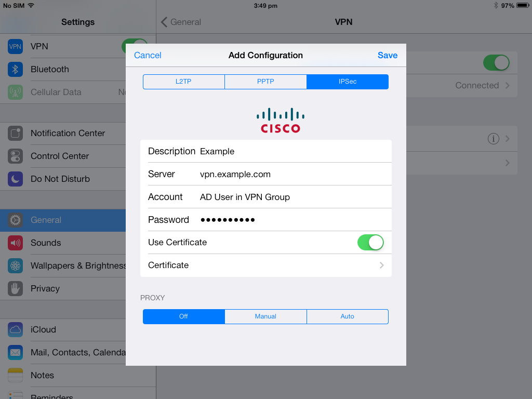
Task: Toggle the VPN switch in background VPN pane
Action: coord(496,63)
